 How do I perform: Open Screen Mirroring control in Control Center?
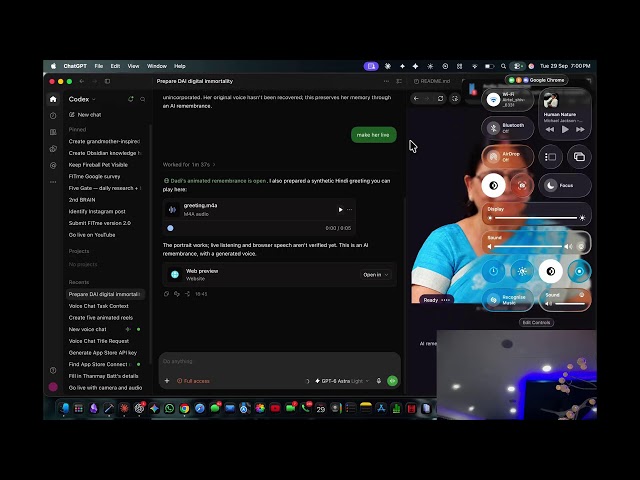579,157
